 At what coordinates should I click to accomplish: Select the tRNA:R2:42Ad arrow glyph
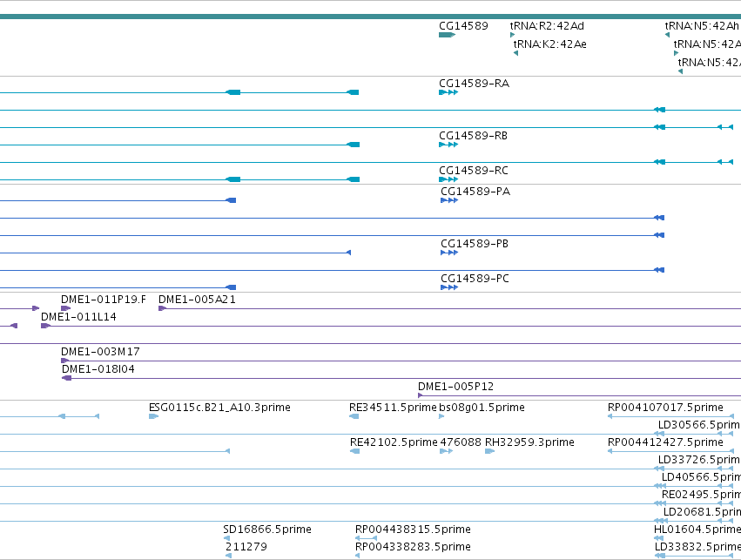click(x=512, y=35)
